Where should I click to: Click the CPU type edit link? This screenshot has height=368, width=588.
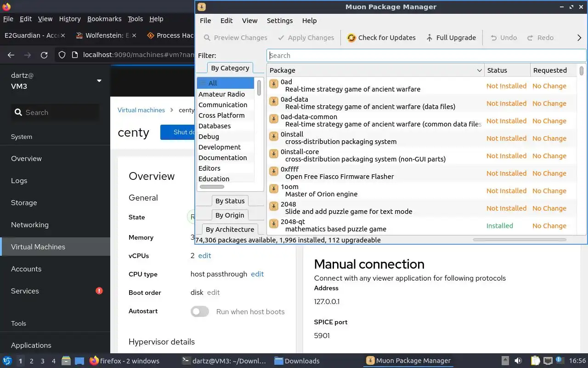pyautogui.click(x=257, y=274)
